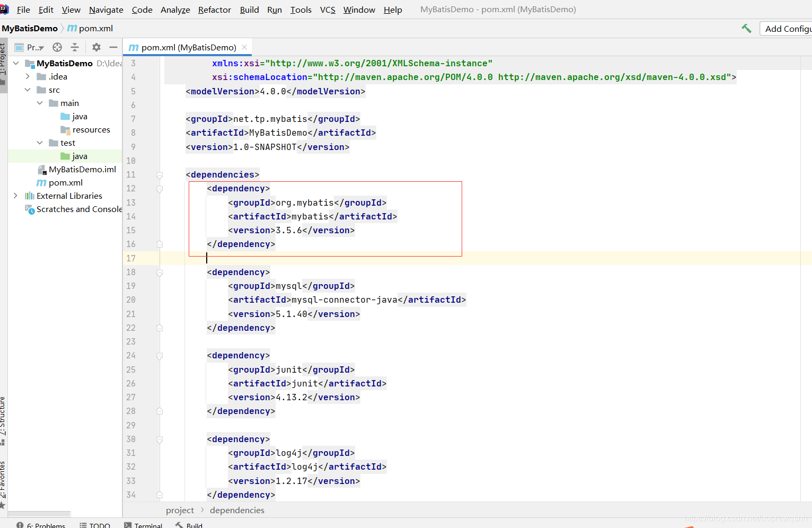The width and height of the screenshot is (812, 528).
Task: Click the mybatis version 3.5.6 text
Action: coord(289,230)
